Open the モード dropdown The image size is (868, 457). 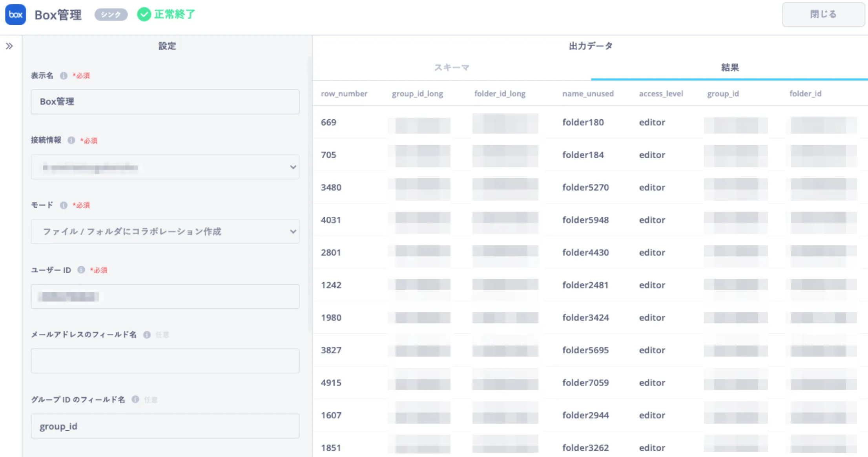click(x=165, y=232)
